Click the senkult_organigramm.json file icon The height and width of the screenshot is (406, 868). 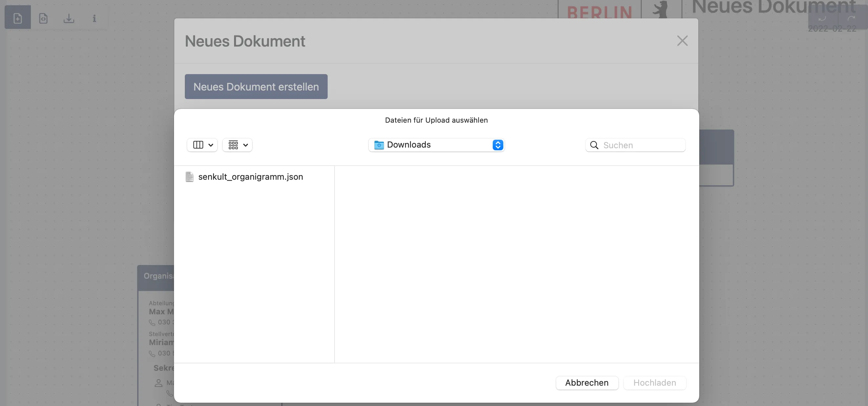pyautogui.click(x=189, y=177)
